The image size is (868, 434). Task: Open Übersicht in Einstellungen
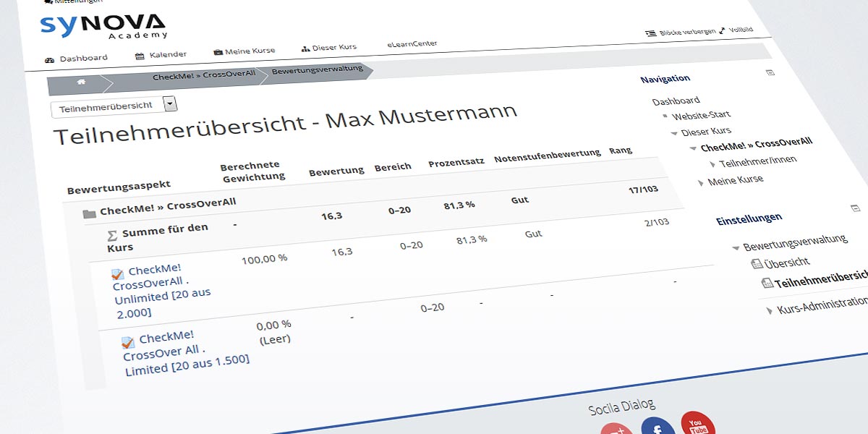pyautogui.click(x=787, y=262)
